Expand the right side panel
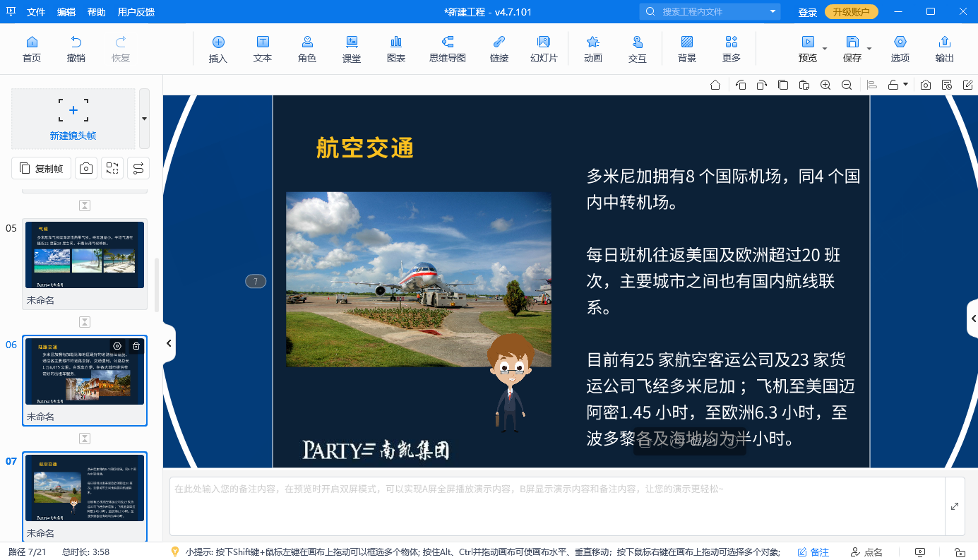Image resolution: width=978 pixels, height=560 pixels. click(x=972, y=319)
